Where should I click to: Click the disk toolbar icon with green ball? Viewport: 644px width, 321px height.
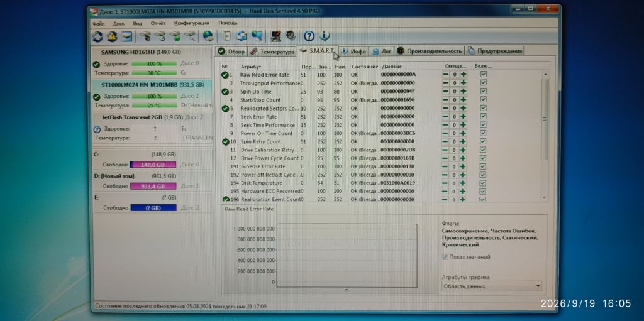(x=175, y=36)
